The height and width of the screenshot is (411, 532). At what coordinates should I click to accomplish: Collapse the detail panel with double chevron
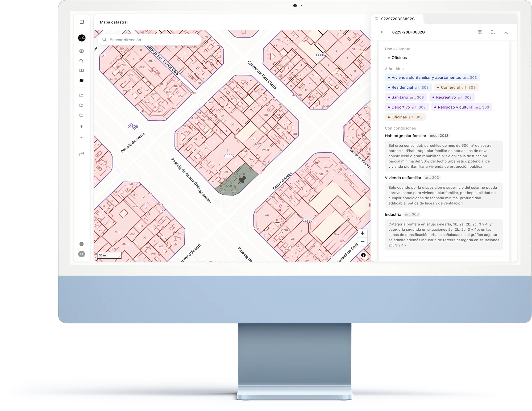(382, 32)
